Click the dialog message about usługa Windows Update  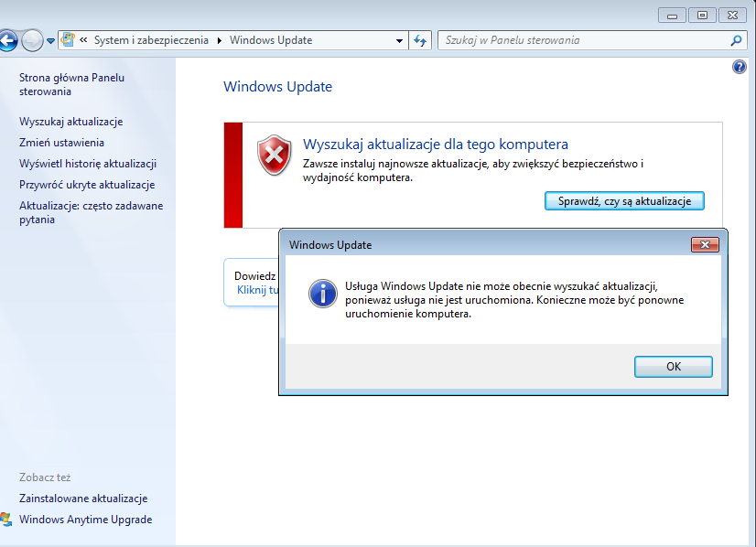(x=514, y=300)
